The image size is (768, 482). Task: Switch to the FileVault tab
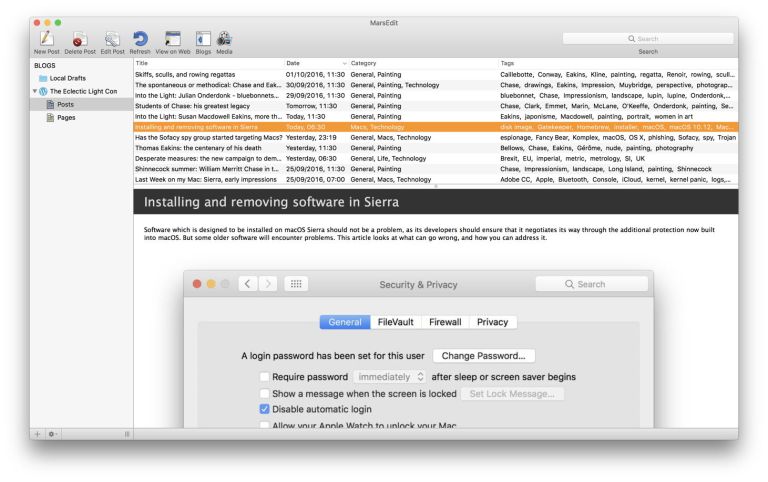click(x=396, y=322)
